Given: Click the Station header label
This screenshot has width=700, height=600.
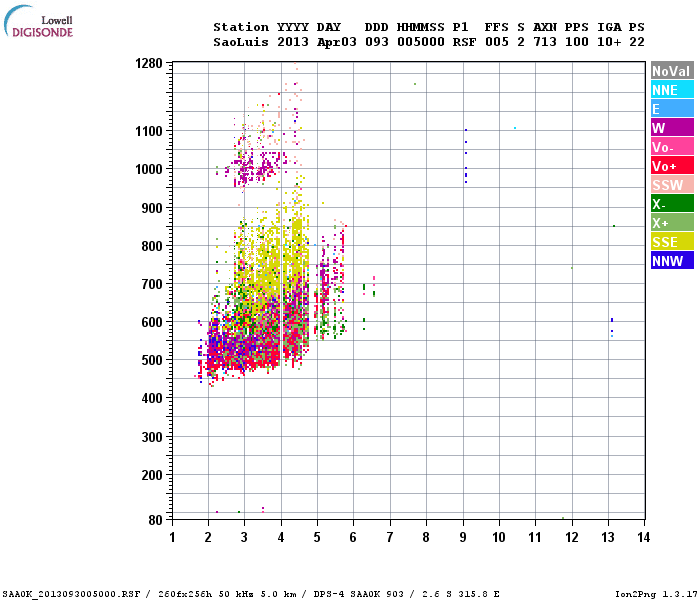Looking at the screenshot, I should coord(241,27).
